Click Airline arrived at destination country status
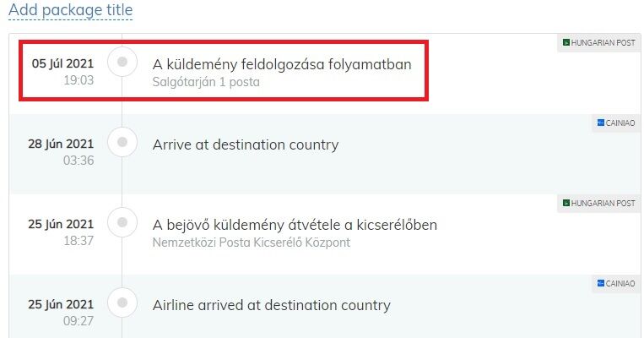The width and height of the screenshot is (644, 338). point(272,305)
